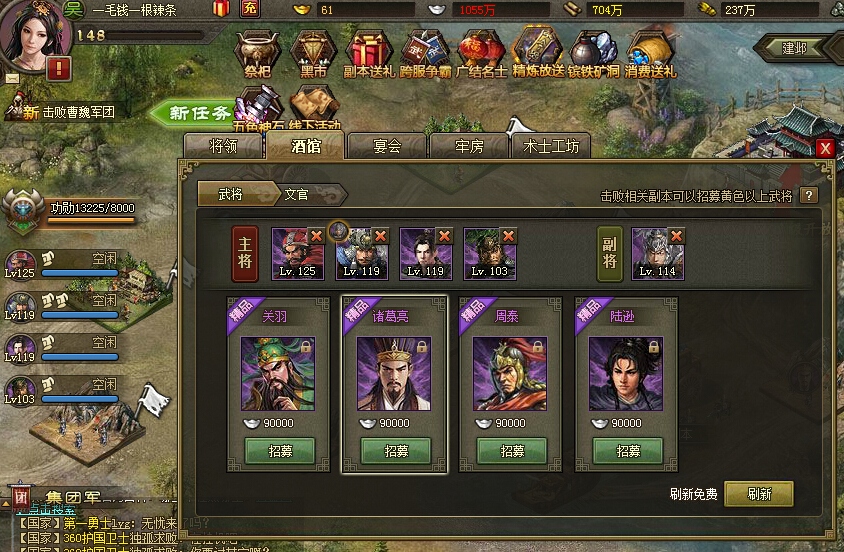Screen dimensions: 844x552
Task: Click the red exclamation alert icon
Action: click(x=59, y=69)
